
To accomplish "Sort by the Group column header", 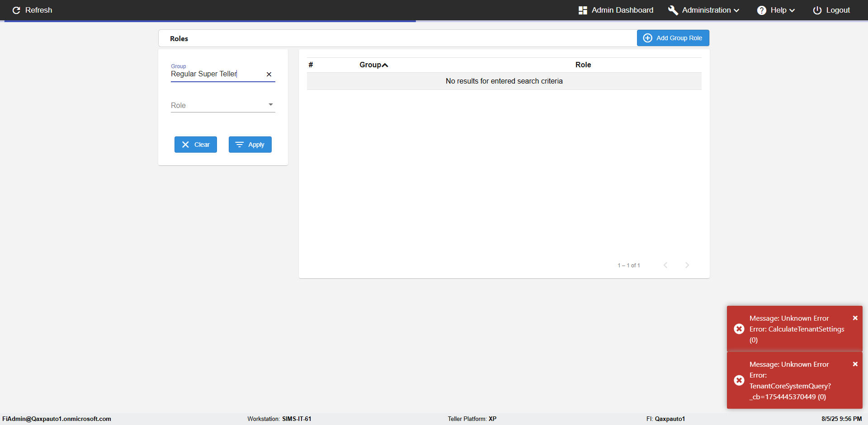I will tap(373, 65).
